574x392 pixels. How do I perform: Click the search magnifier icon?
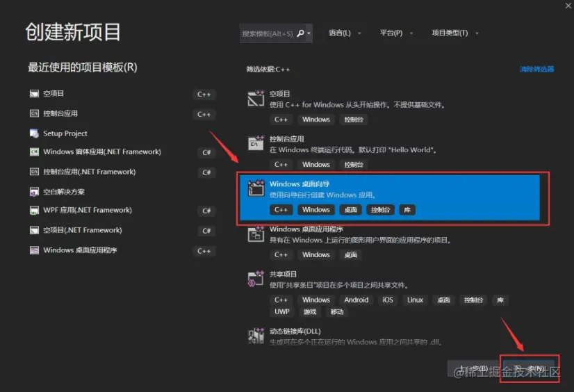click(x=300, y=33)
